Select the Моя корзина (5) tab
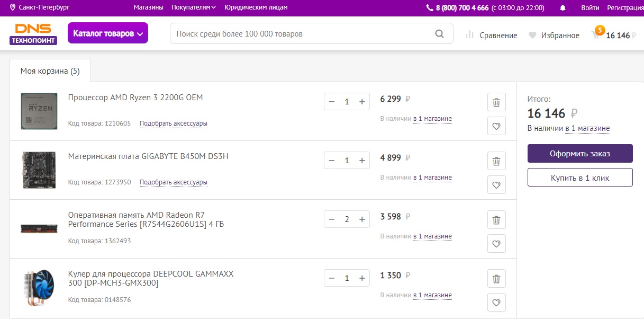The height and width of the screenshot is (319, 644). (x=50, y=71)
